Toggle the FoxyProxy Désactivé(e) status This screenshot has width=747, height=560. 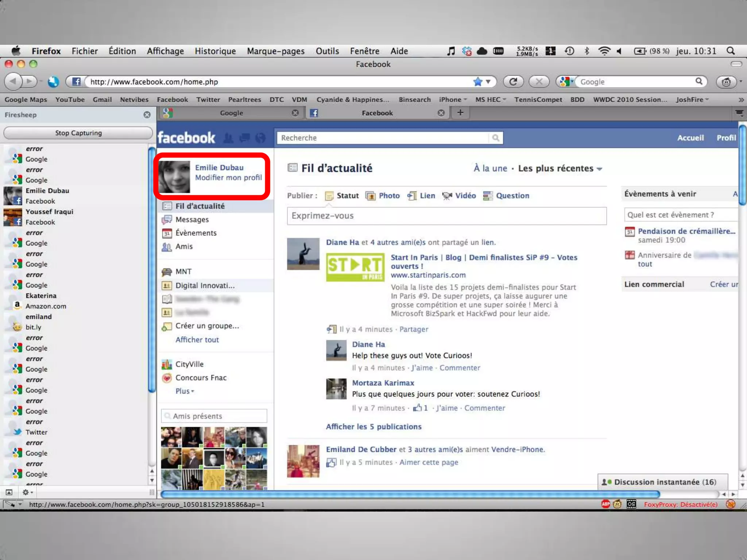(680, 505)
